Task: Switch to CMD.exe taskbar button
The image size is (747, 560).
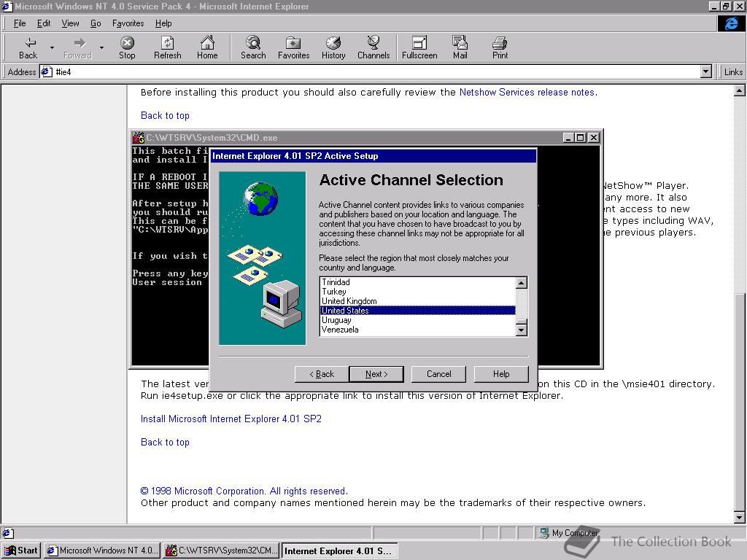Action: pos(221,551)
